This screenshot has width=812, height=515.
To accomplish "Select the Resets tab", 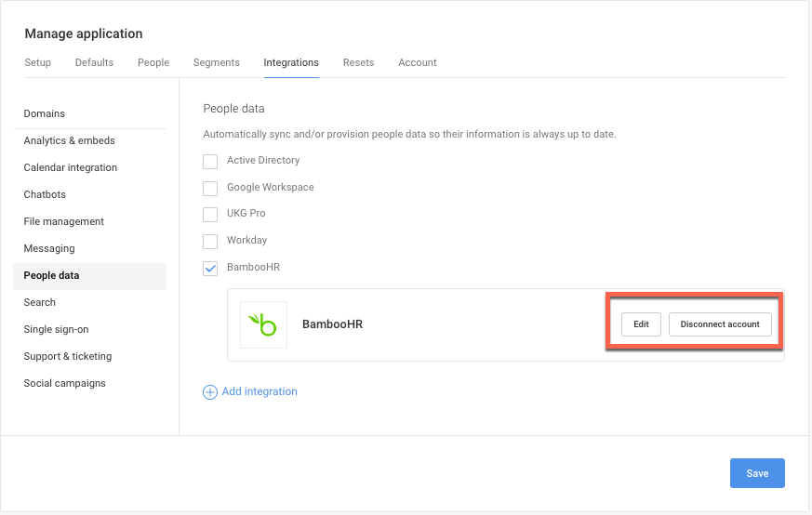I will (358, 62).
